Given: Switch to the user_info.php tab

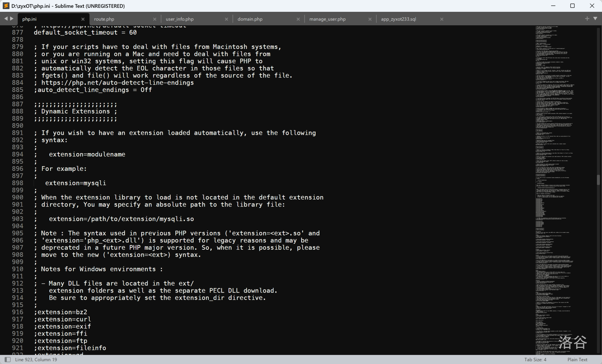Looking at the screenshot, I should point(180,19).
